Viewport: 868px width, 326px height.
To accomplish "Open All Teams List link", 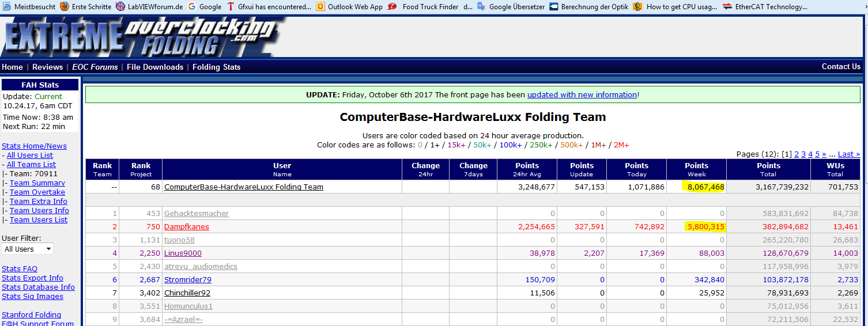I will (31, 164).
